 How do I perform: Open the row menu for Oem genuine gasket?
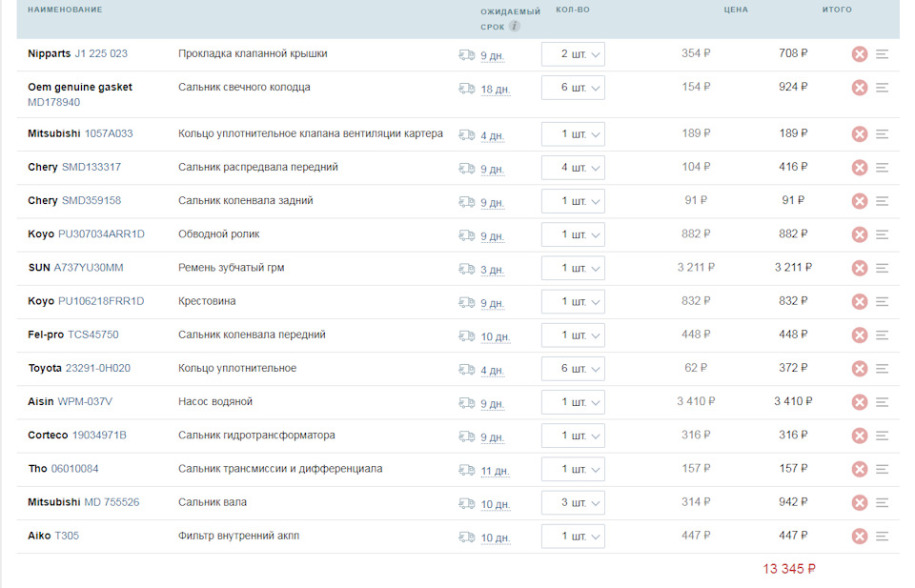[882, 88]
